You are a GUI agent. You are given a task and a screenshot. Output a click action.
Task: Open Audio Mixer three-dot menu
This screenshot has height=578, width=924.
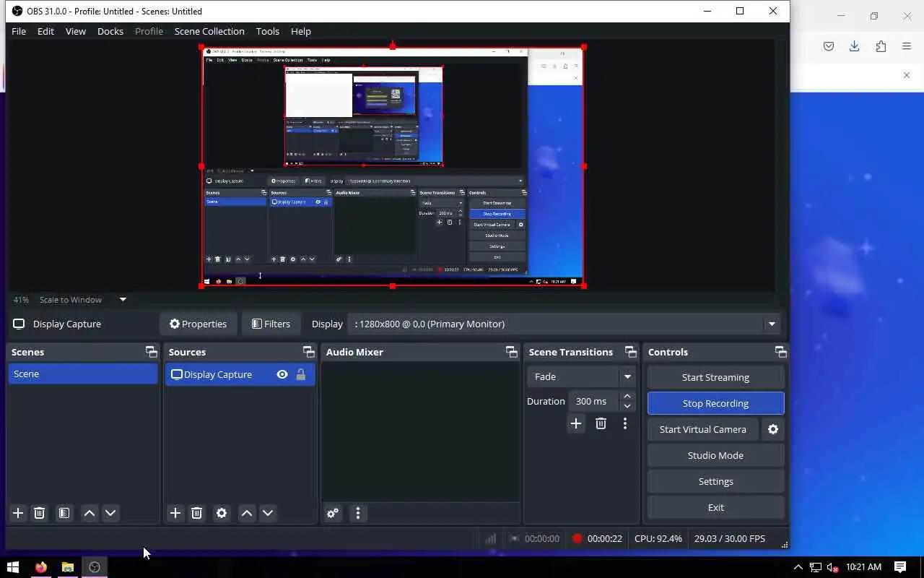(358, 513)
